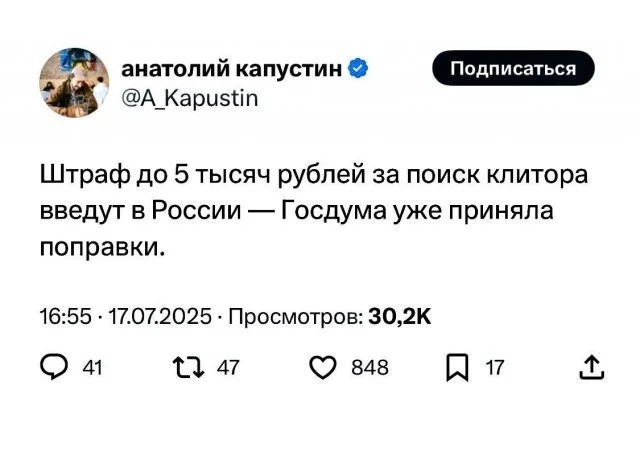Image resolution: width=640 pixels, height=468 pixels.
Task: Open the view count 30,2K
Action: [400, 317]
